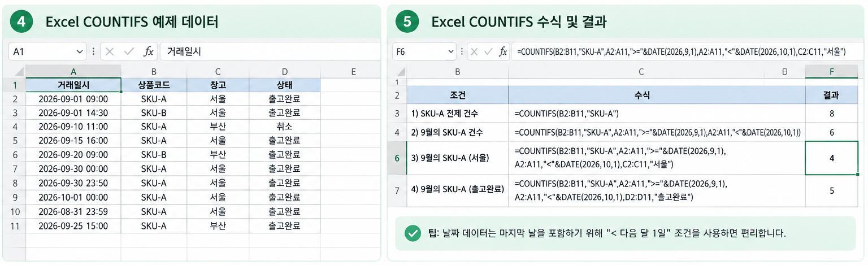The width and height of the screenshot is (868, 265).
Task: Click the cancel X icon beside A1 formula bar
Action: click(x=110, y=51)
